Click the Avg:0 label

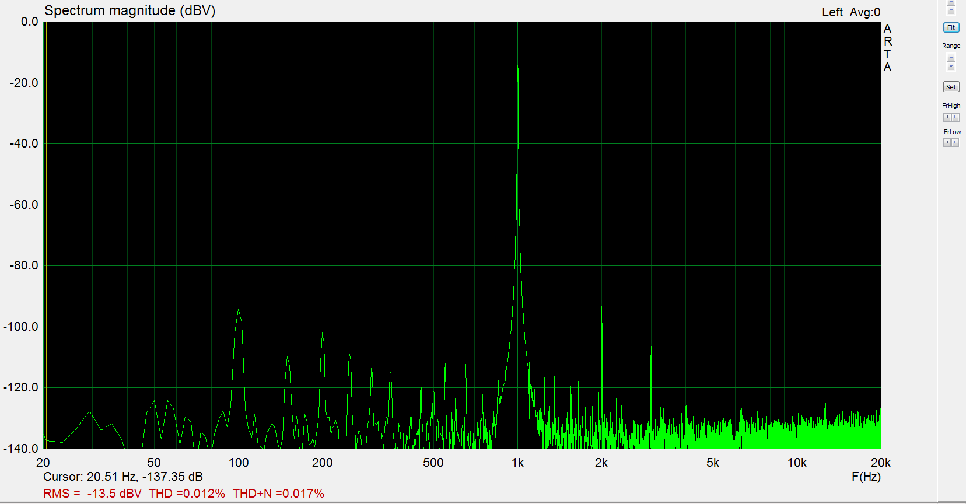coord(865,12)
